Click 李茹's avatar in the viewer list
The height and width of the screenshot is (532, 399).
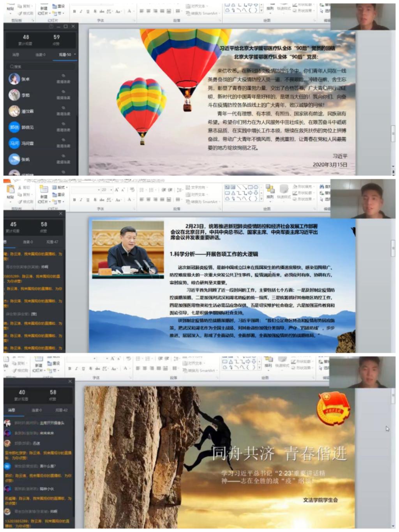(x=14, y=95)
